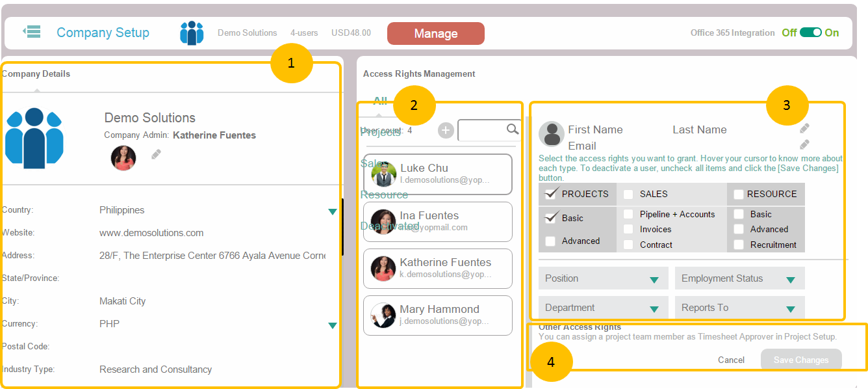This screenshot has width=868, height=389.
Task: Click the pencil icon next to Last Name
Action: pos(804,128)
